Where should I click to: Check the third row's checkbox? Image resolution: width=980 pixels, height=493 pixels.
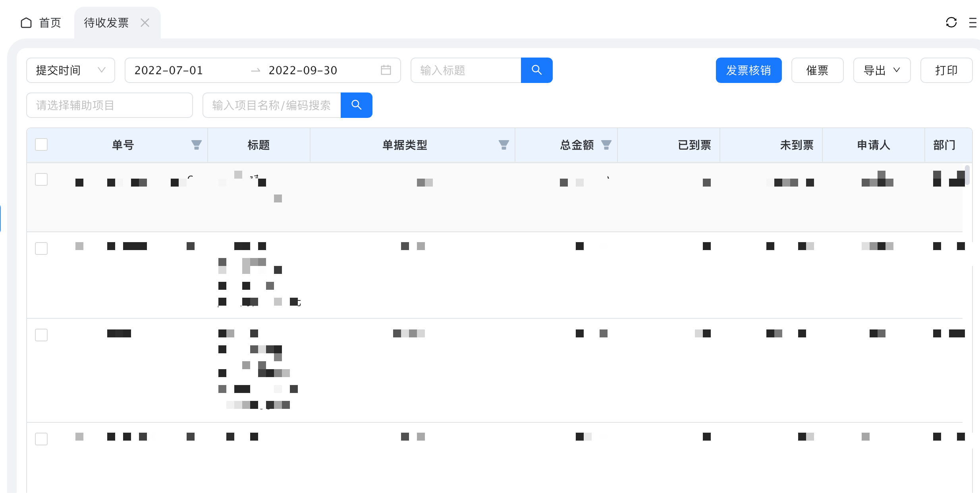click(41, 335)
